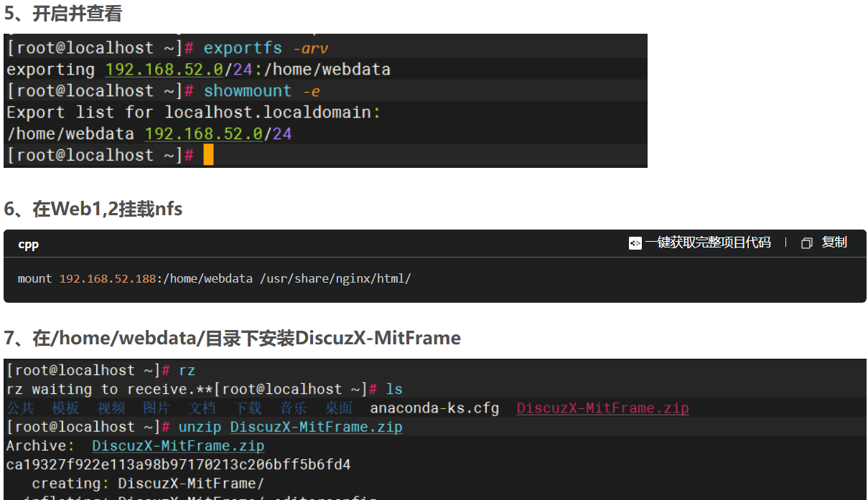Click 图片 folder in ls output
Image resolution: width=868 pixels, height=500 pixels.
157,408
